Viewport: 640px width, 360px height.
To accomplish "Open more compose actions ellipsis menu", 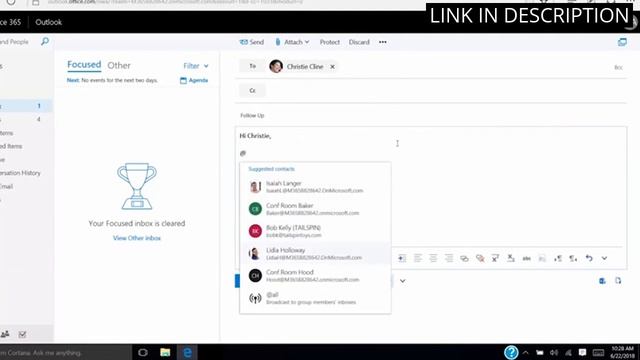I will [382, 42].
